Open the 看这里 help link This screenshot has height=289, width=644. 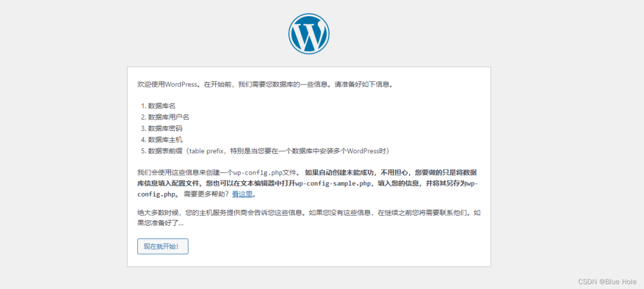pos(242,194)
